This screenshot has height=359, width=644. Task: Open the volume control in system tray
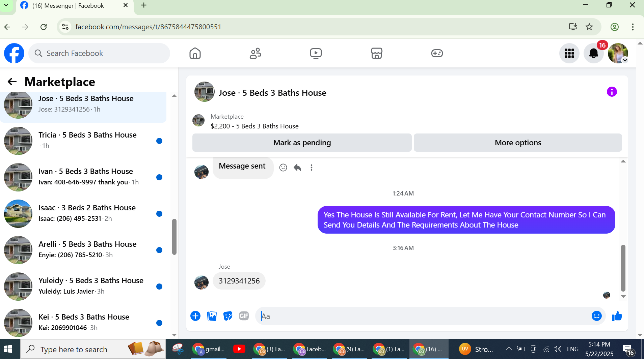click(558, 349)
